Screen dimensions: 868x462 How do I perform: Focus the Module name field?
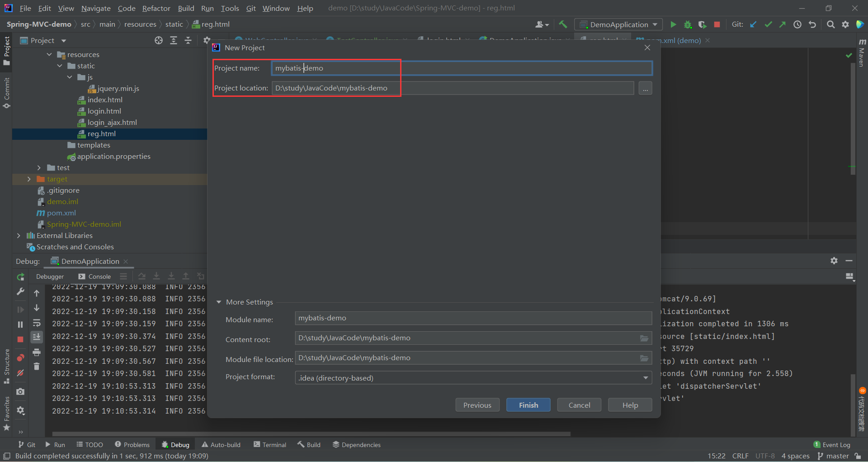point(473,318)
